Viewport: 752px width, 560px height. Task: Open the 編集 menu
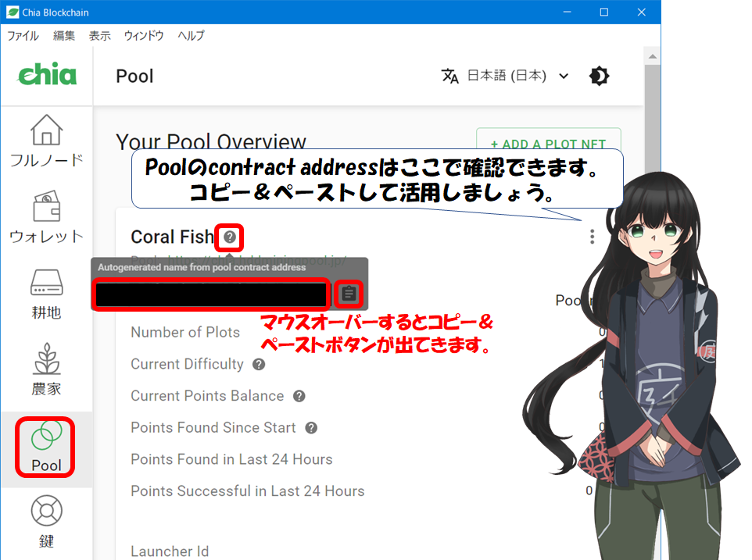click(x=64, y=36)
